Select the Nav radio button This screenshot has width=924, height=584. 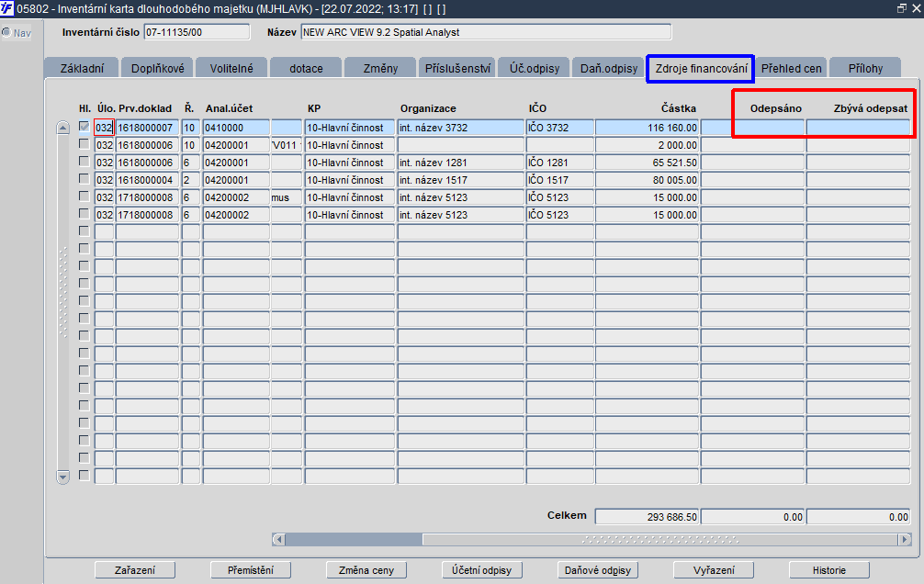click(x=6, y=32)
